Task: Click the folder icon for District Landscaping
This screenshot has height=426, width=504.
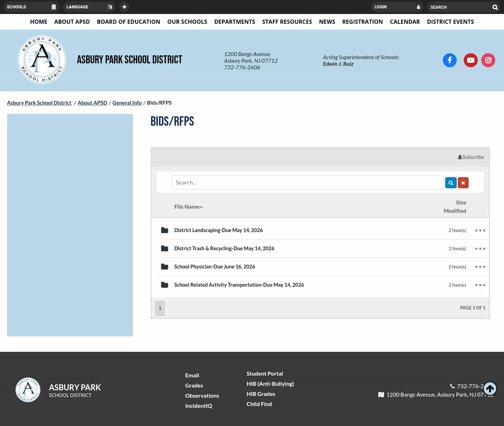Action: coord(164,230)
